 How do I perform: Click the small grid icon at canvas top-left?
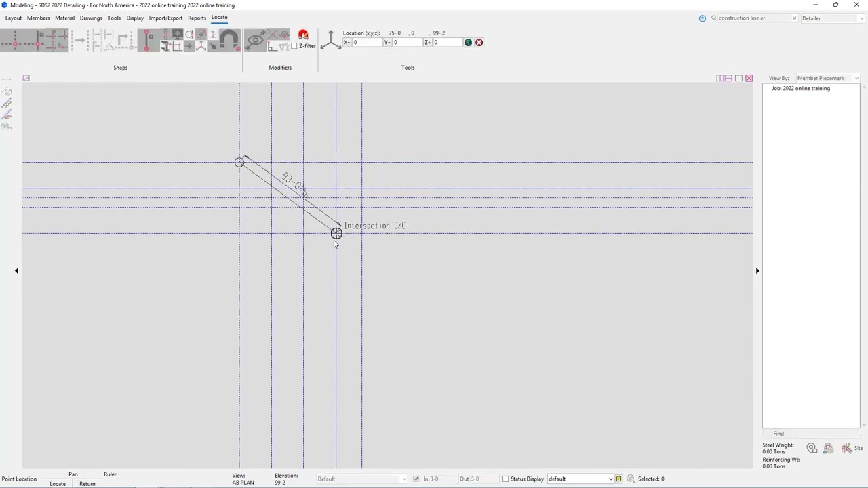click(26, 78)
